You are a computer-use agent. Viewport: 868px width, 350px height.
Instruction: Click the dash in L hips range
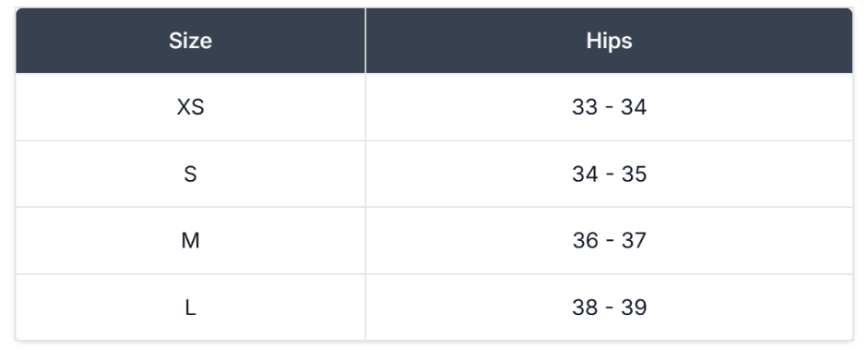[610, 308]
